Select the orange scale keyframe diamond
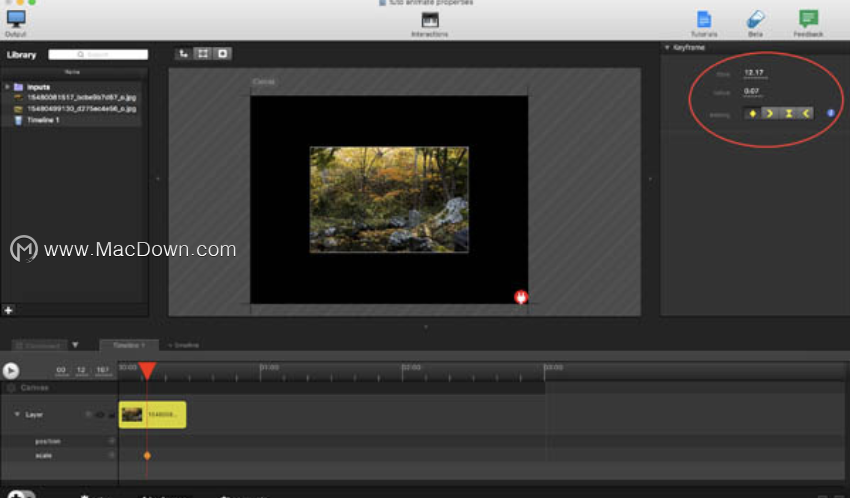This screenshot has height=498, width=850. click(x=147, y=456)
